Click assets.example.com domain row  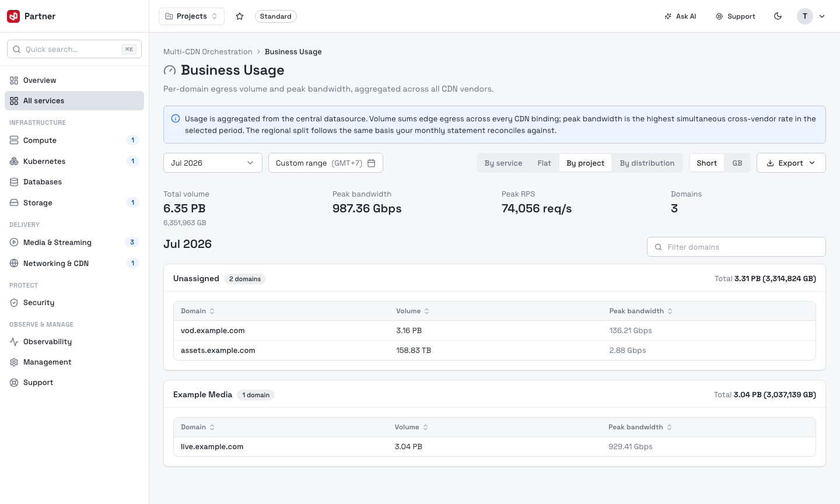click(x=495, y=351)
